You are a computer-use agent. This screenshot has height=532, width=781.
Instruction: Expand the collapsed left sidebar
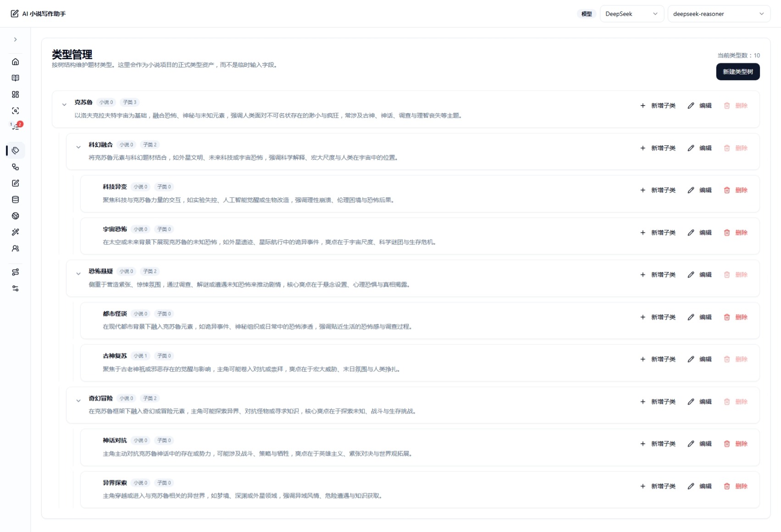(15, 39)
